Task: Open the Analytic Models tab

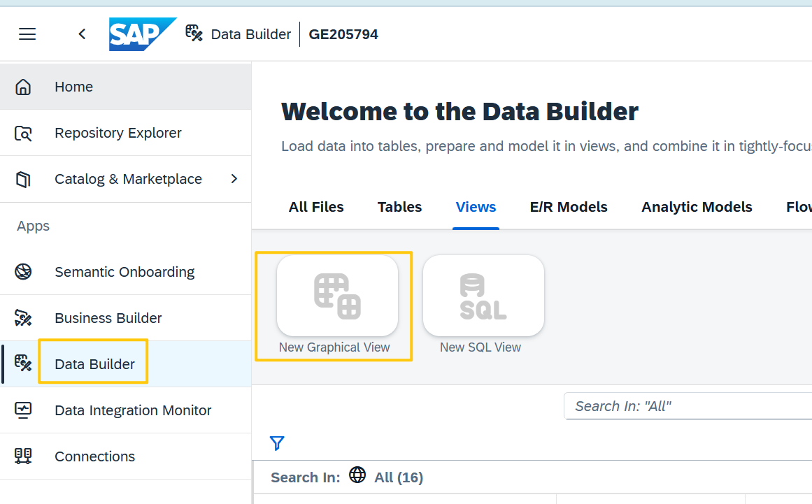Action: point(697,207)
